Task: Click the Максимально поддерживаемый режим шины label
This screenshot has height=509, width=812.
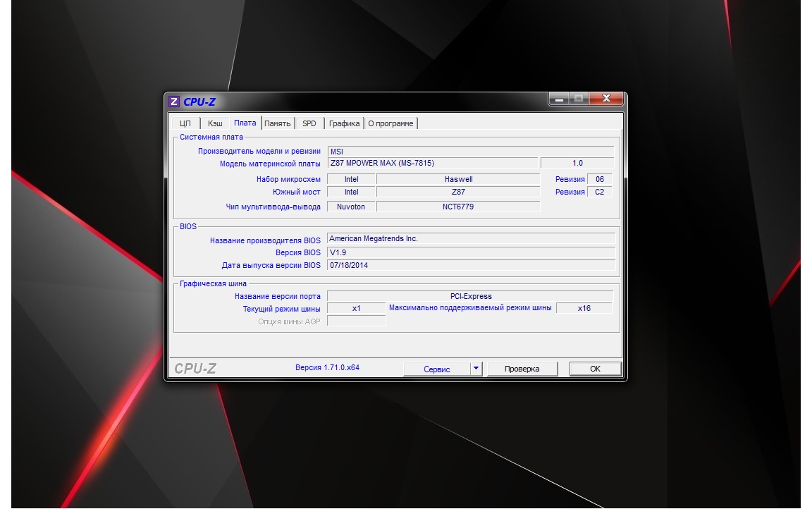Action: point(470,307)
